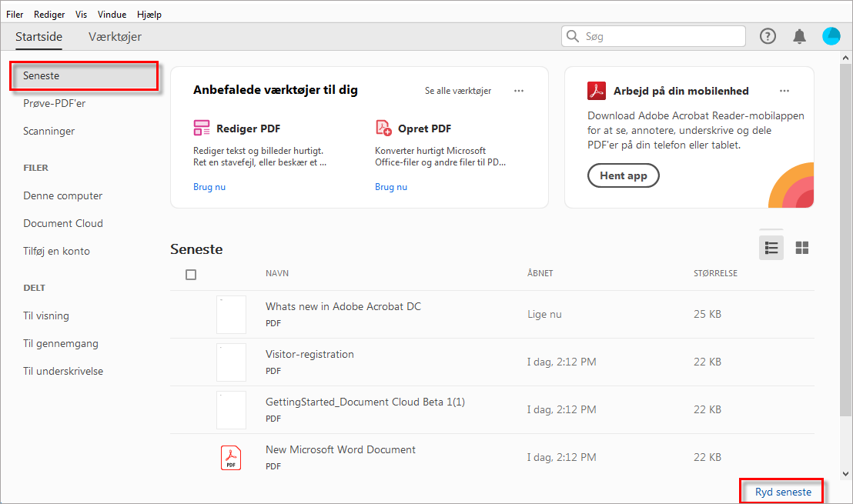Screen dimensions: 853x504
Task: Open more options in mobile app card
Action: tap(784, 91)
